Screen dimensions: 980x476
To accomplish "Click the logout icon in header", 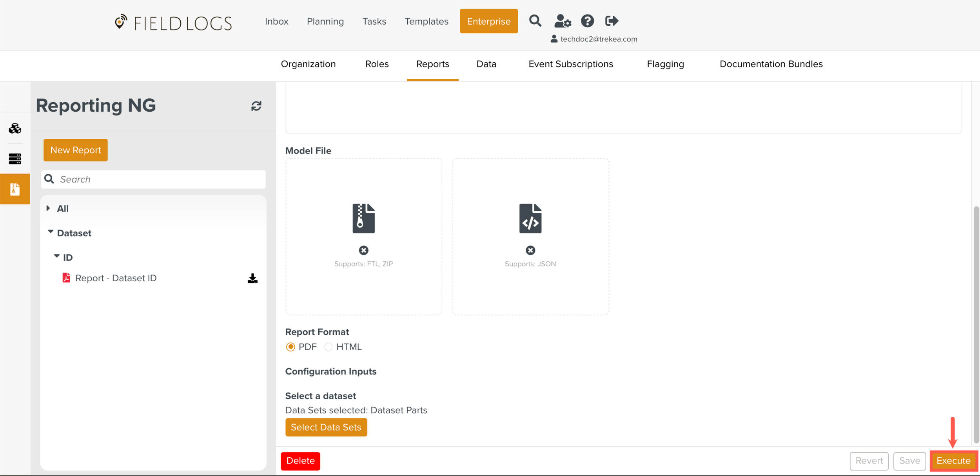I will coord(611,21).
